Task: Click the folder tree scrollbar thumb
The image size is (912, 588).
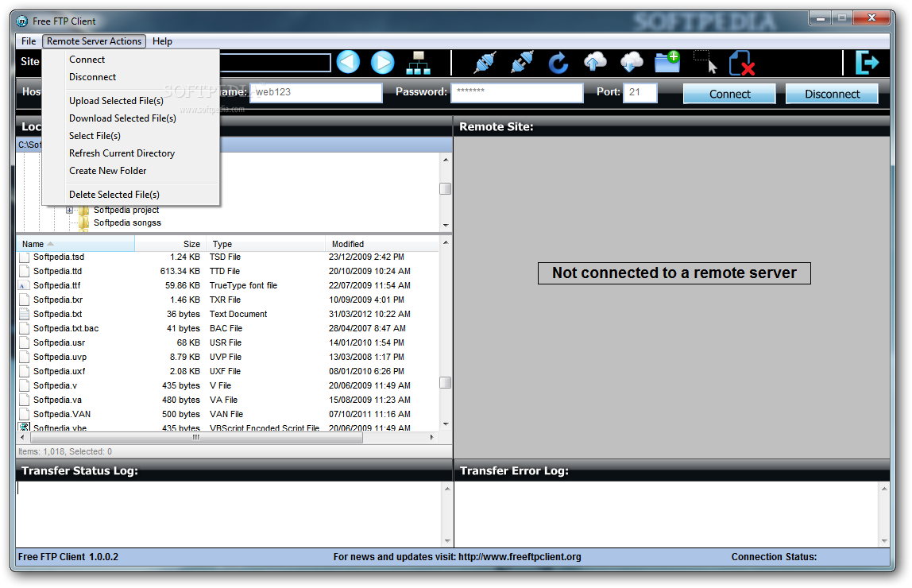Action: pos(446,188)
